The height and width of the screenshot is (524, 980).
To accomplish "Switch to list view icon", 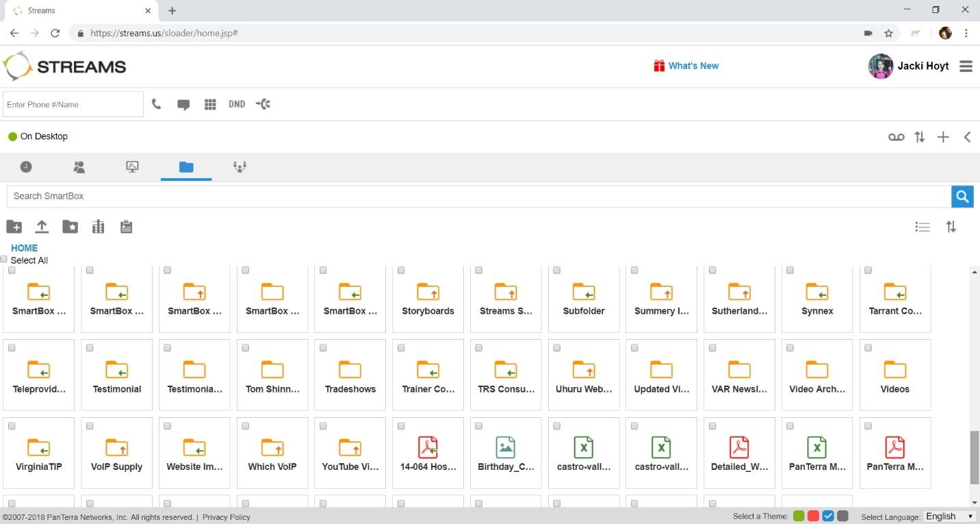I will point(923,227).
